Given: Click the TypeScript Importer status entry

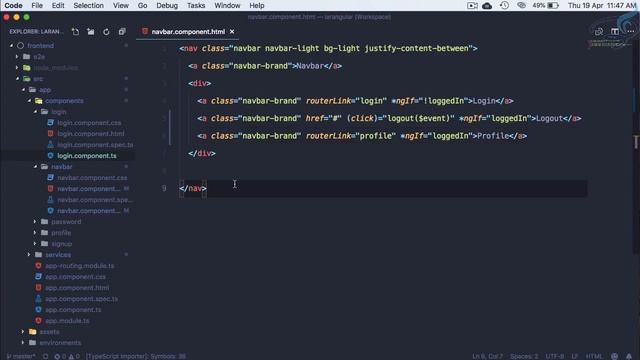Looking at the screenshot, I should coord(136,356).
